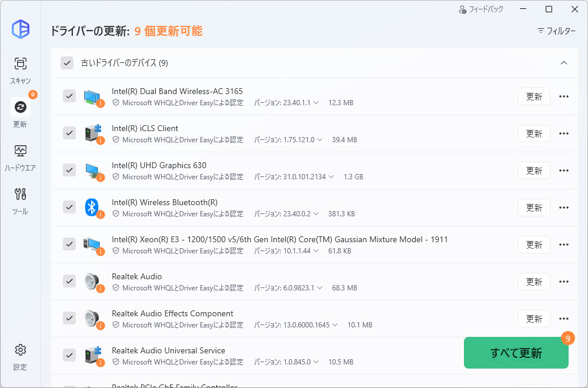This screenshot has width=588, height=388.
Task: Uncheck the Realtek Audio checkbox
Action: (69, 281)
